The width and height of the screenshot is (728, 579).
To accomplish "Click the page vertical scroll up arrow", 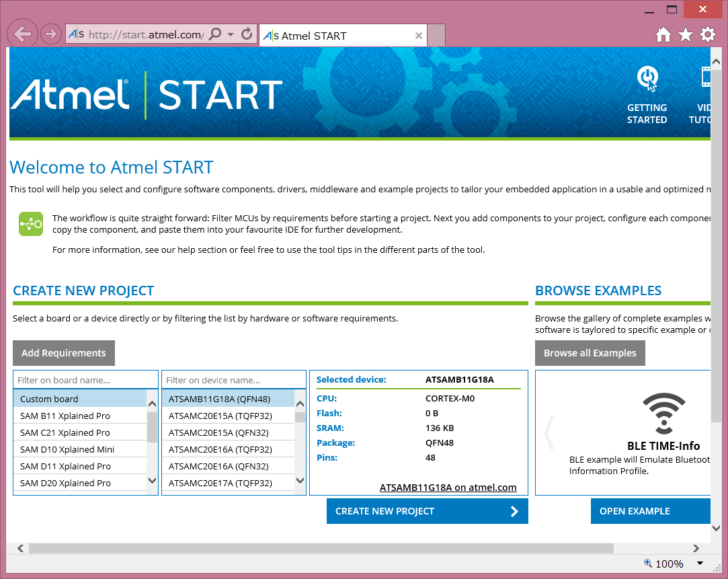I will [x=716, y=62].
